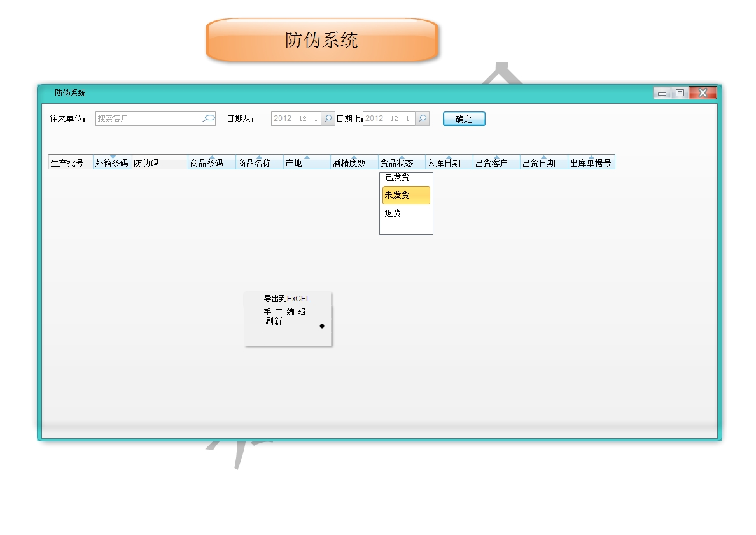This screenshot has height=535, width=756.
Task: Choose 未发货 option in status list
Action: tap(405, 195)
